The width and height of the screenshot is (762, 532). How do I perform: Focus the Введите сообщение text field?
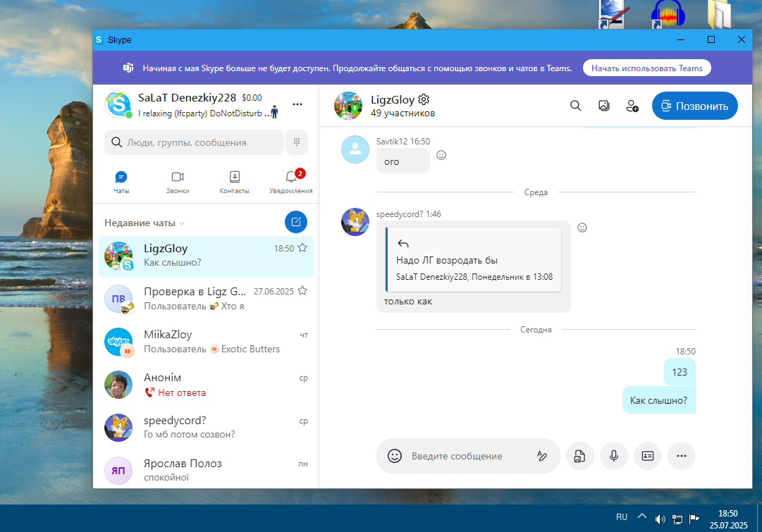tap(465, 456)
